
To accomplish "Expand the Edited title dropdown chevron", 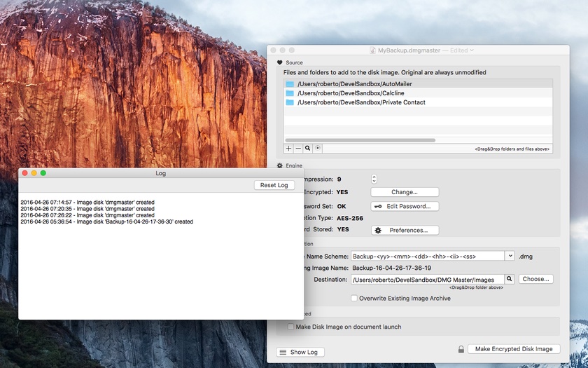I will tap(472, 50).
